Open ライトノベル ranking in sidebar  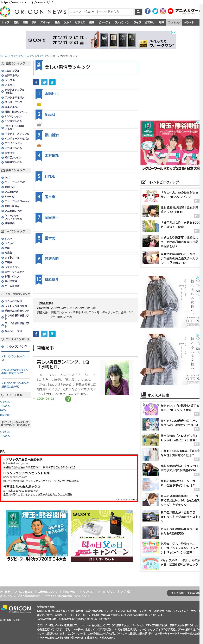[12, 257]
